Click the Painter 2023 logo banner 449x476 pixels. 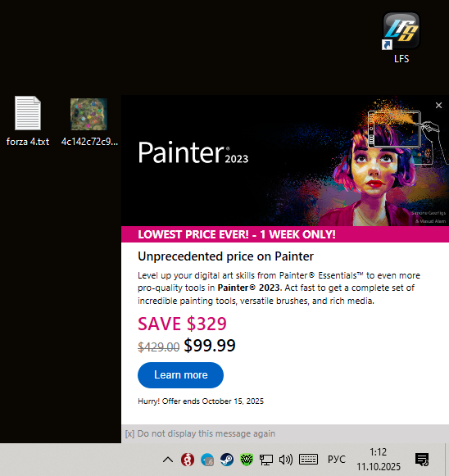[193, 152]
